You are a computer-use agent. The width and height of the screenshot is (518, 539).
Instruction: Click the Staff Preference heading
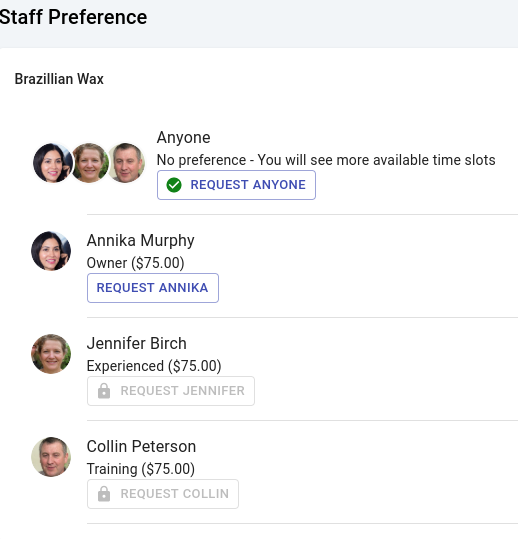pyautogui.click(x=74, y=17)
